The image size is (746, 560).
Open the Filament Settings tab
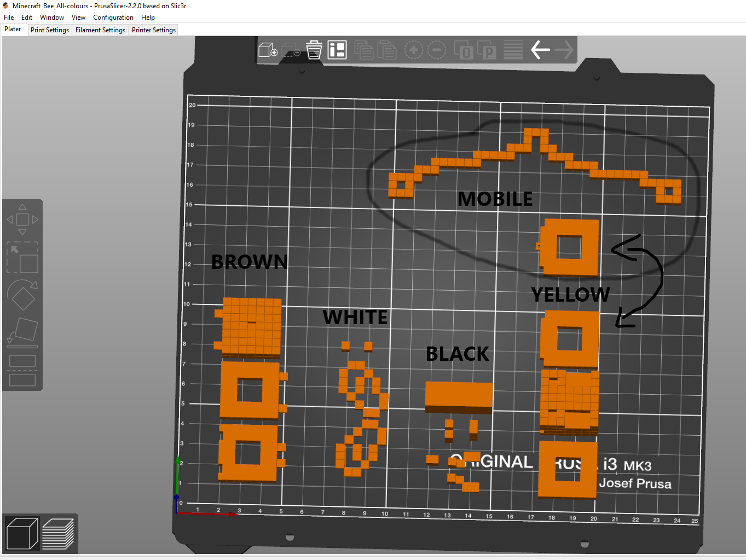100,30
